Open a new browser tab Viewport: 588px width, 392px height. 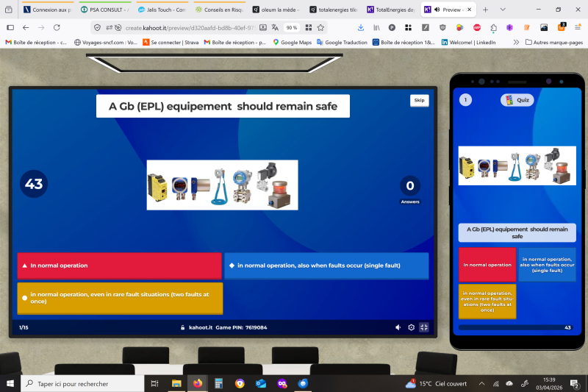click(485, 10)
